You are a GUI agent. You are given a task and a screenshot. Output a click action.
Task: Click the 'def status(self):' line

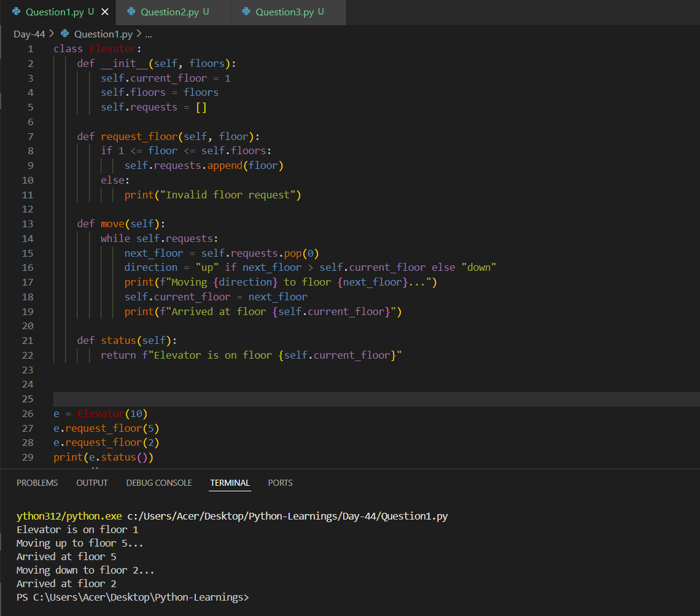[x=126, y=341]
